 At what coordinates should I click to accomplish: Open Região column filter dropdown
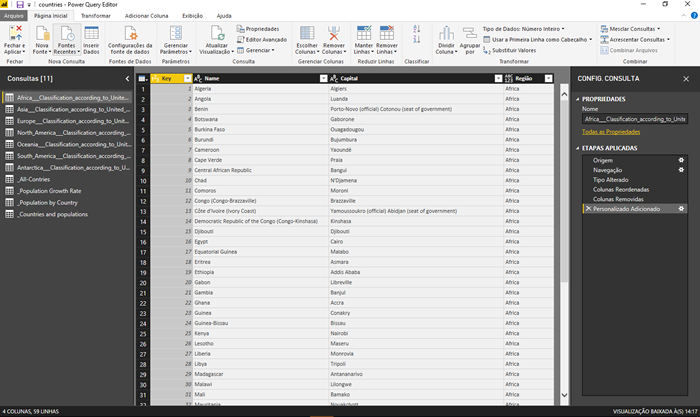548,79
